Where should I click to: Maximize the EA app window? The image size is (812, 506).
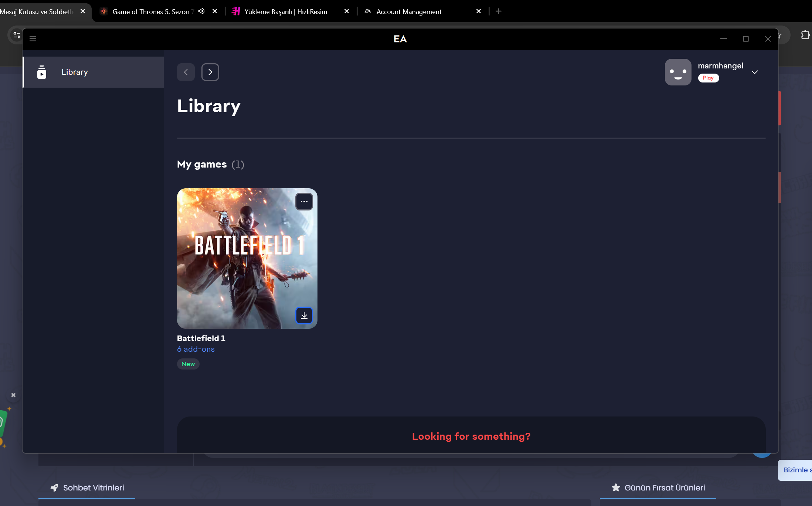tap(746, 38)
